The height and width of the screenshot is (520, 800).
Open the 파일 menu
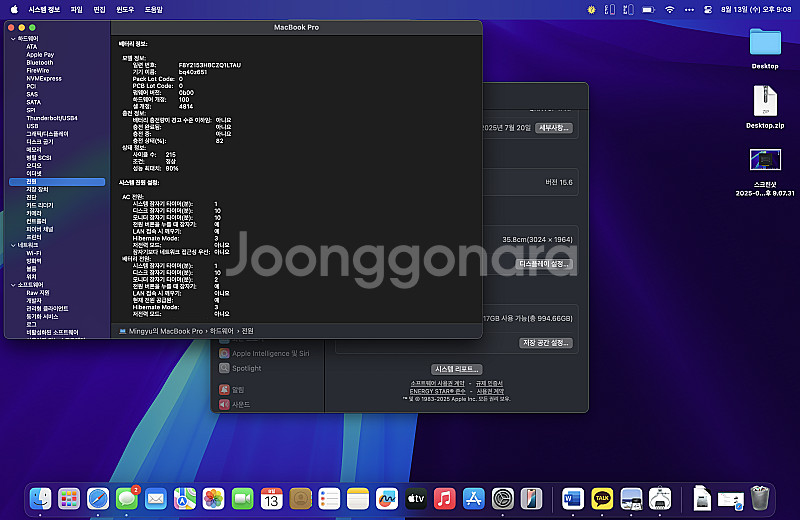pos(77,9)
